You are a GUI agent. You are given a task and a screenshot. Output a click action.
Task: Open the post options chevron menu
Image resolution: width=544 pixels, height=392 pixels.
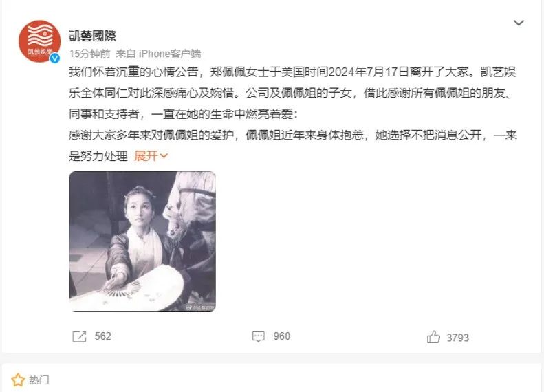(x=519, y=23)
